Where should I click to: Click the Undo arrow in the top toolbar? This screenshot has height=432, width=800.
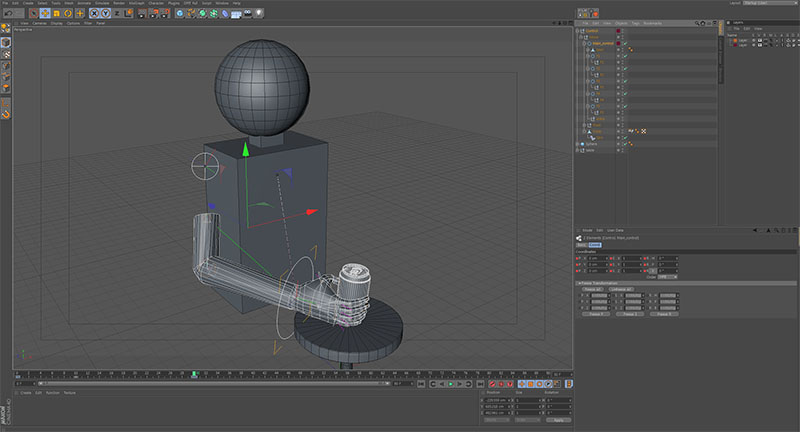(9, 13)
